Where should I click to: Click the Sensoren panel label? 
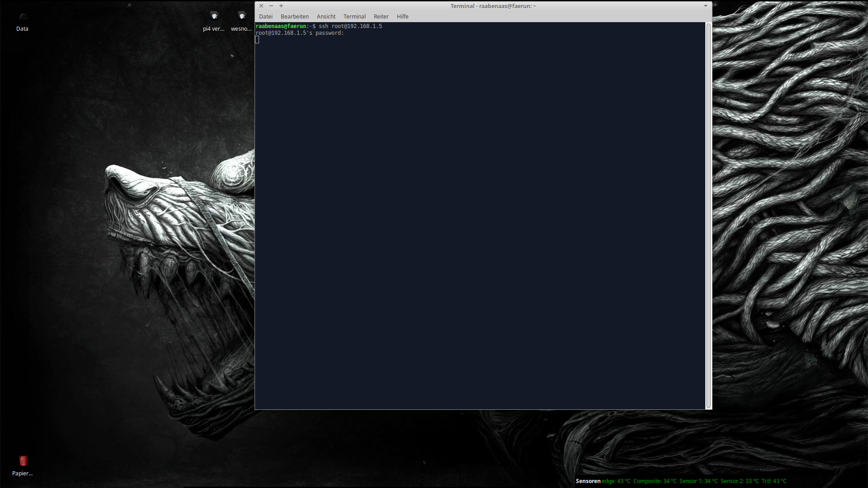point(588,481)
